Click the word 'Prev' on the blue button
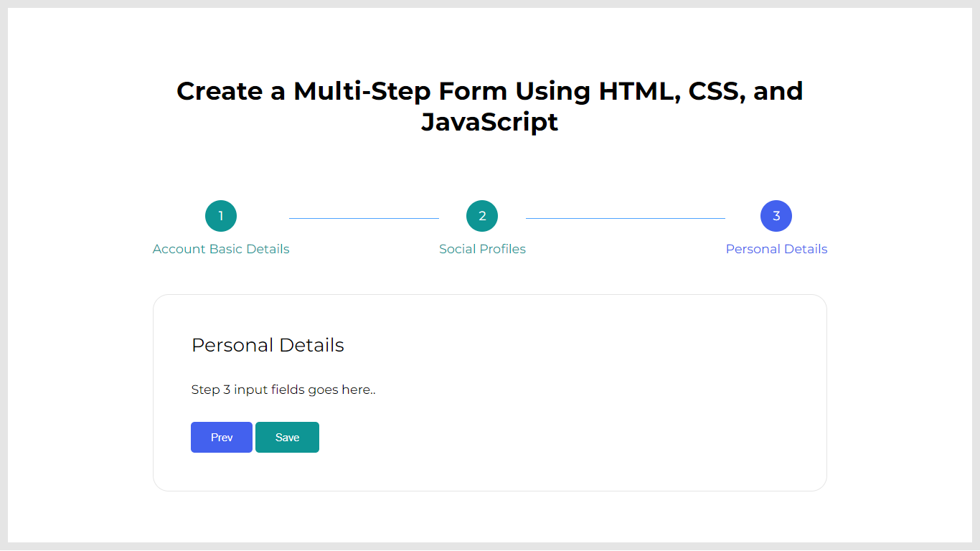This screenshot has height=551, width=980. 222,438
